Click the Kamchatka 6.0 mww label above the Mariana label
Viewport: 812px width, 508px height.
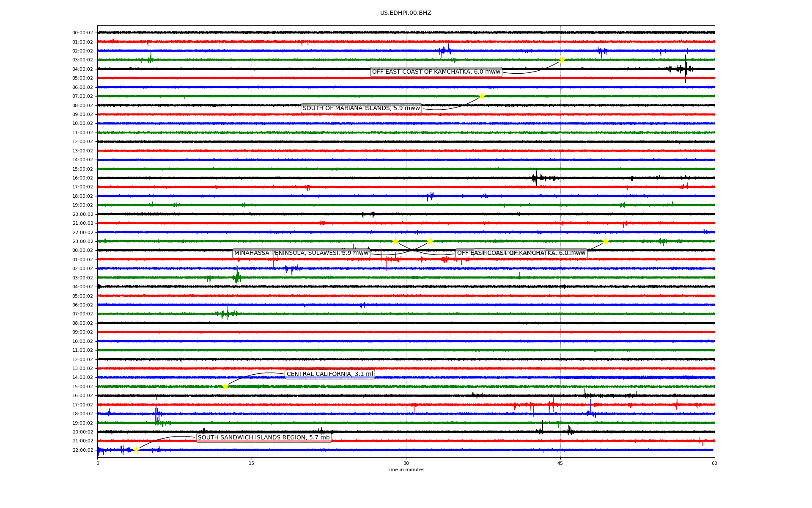coord(436,72)
